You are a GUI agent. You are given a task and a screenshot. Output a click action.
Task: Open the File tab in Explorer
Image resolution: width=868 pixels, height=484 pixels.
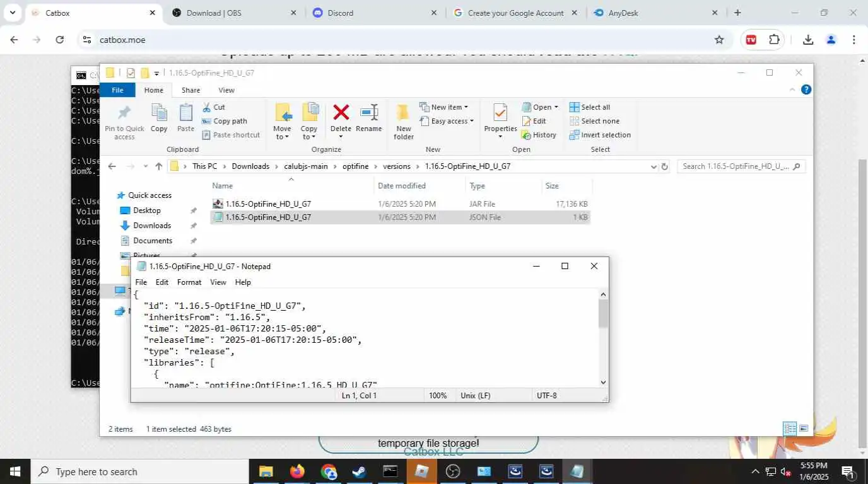click(118, 90)
